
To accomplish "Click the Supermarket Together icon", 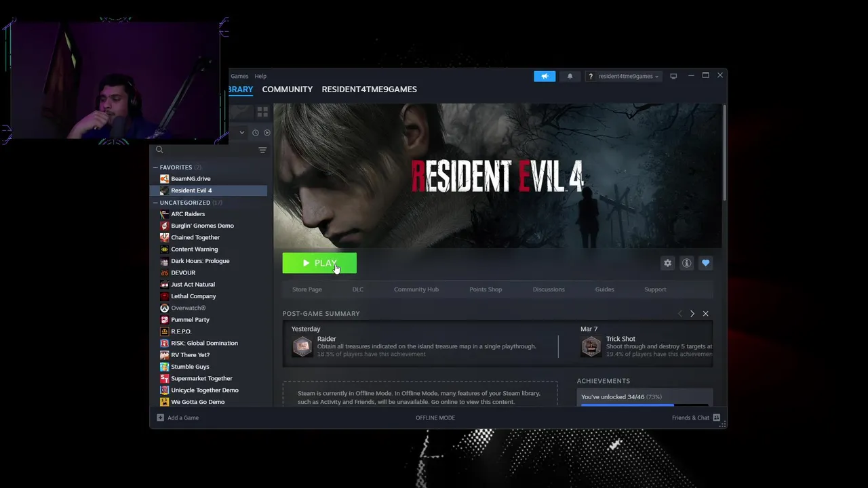I will pos(164,378).
